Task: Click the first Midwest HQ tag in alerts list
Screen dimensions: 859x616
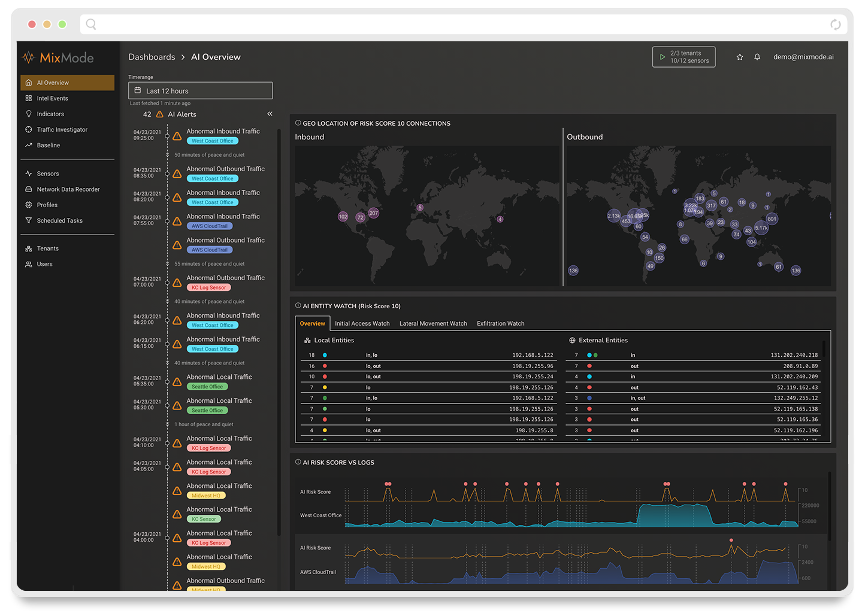Action: (206, 496)
